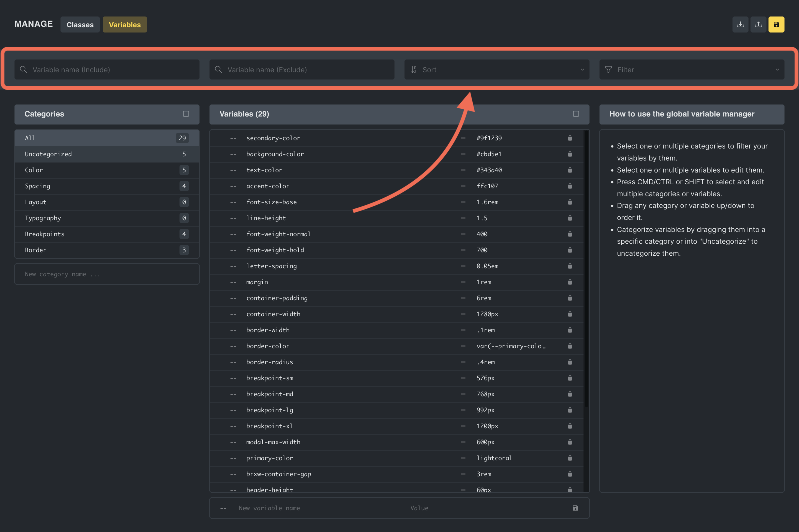Open the Filter dropdown

click(x=691, y=69)
